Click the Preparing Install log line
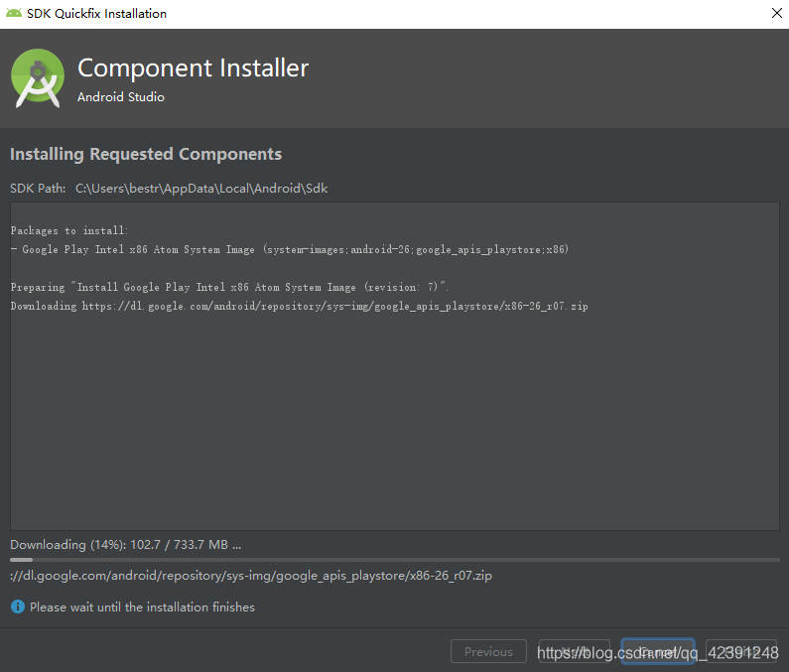 click(229, 287)
